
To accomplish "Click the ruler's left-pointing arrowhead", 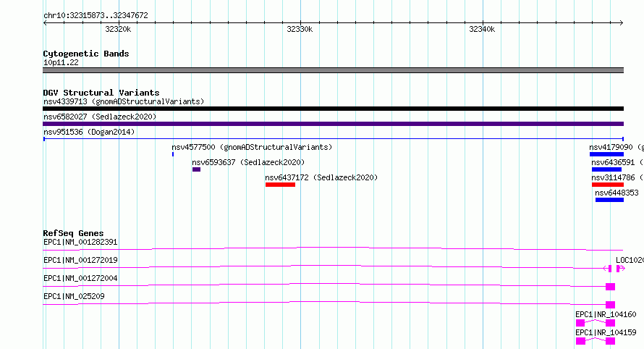I will [45, 23].
